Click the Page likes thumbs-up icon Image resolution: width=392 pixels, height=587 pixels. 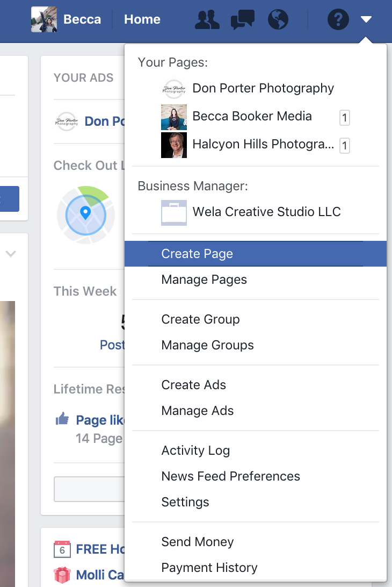tap(62, 419)
